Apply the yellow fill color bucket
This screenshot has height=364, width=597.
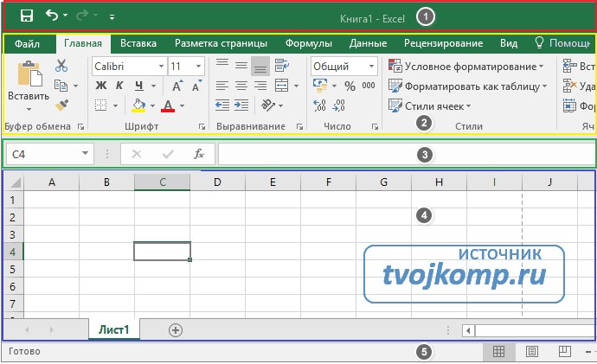point(138,105)
